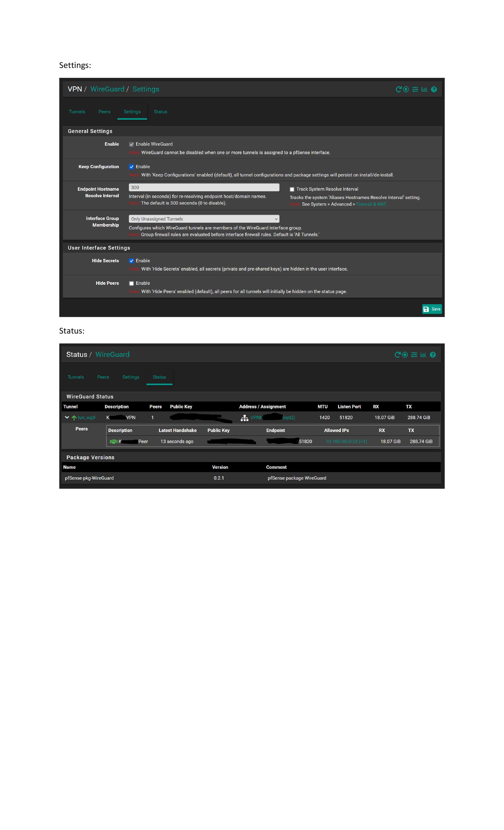Toggle the Enable WireGuard checkbox
This screenshot has width=504, height=830.
click(132, 145)
